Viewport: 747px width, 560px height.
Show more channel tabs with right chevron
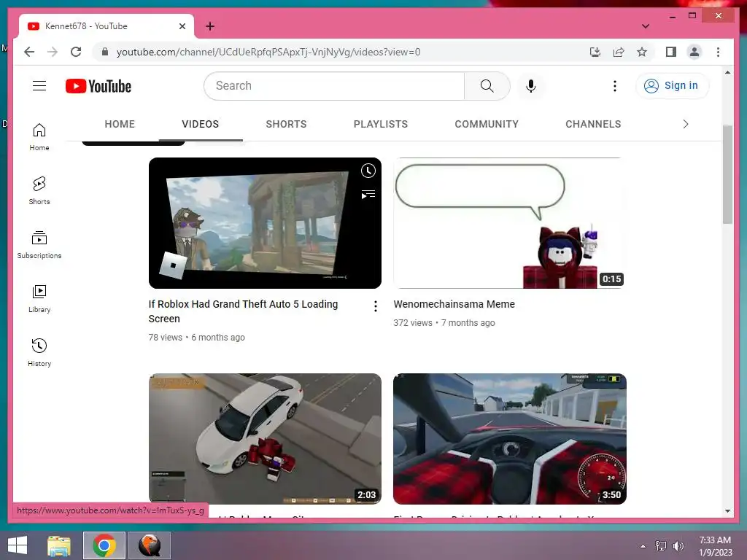click(x=685, y=124)
